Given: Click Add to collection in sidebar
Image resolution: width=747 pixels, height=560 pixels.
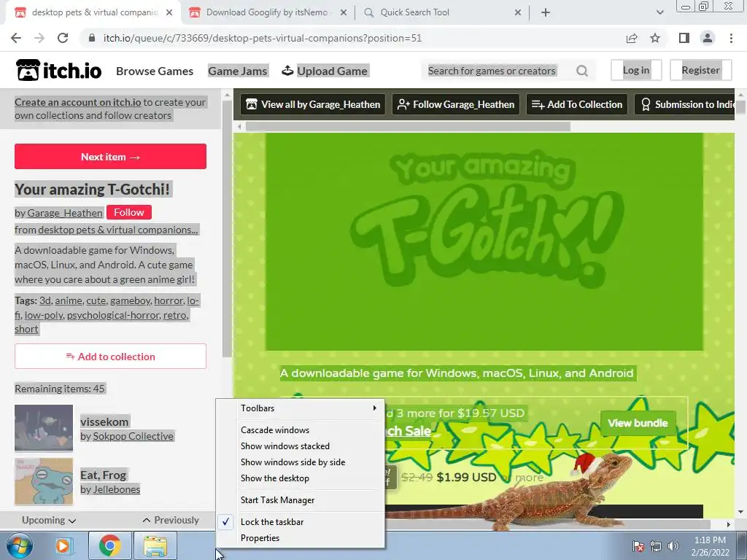Looking at the screenshot, I should tap(111, 356).
